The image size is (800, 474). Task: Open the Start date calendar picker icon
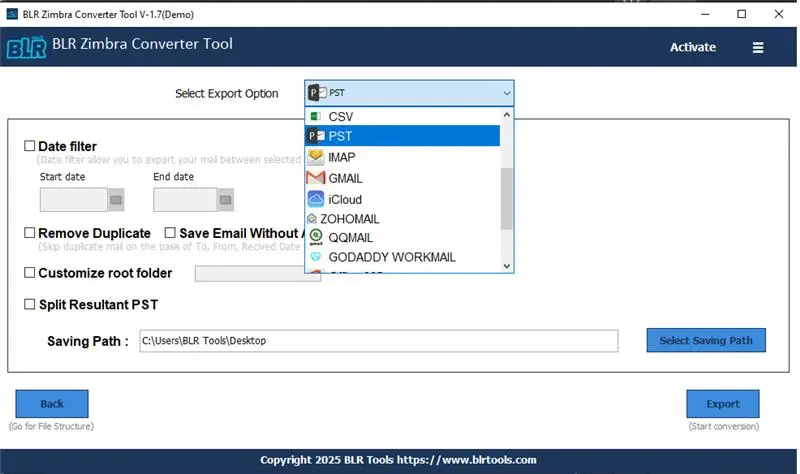[x=116, y=199]
